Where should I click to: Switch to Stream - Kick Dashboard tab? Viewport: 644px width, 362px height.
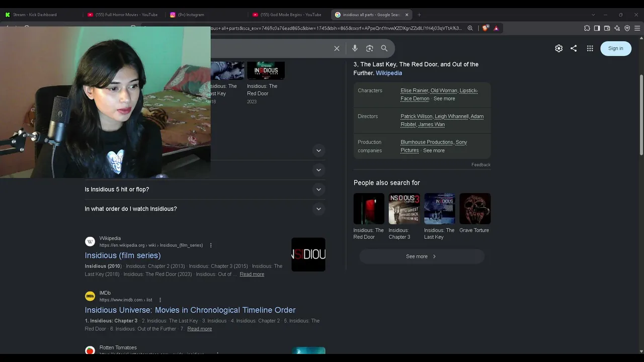(41, 15)
